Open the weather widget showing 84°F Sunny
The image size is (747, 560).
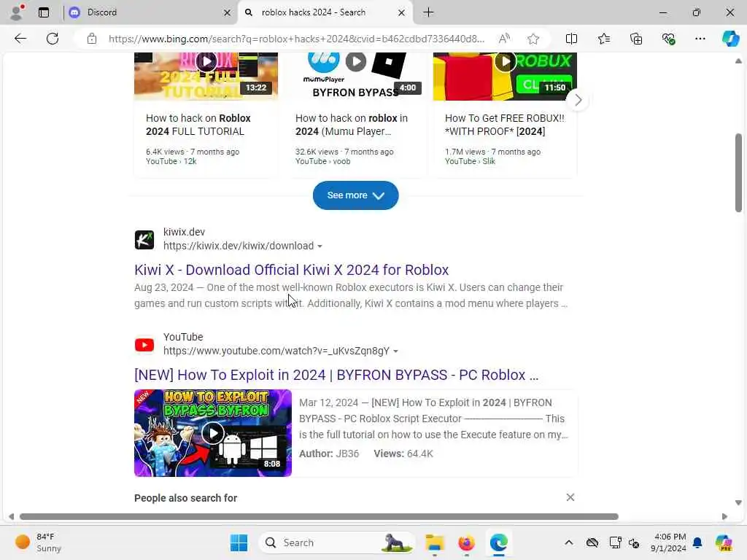tap(38, 542)
